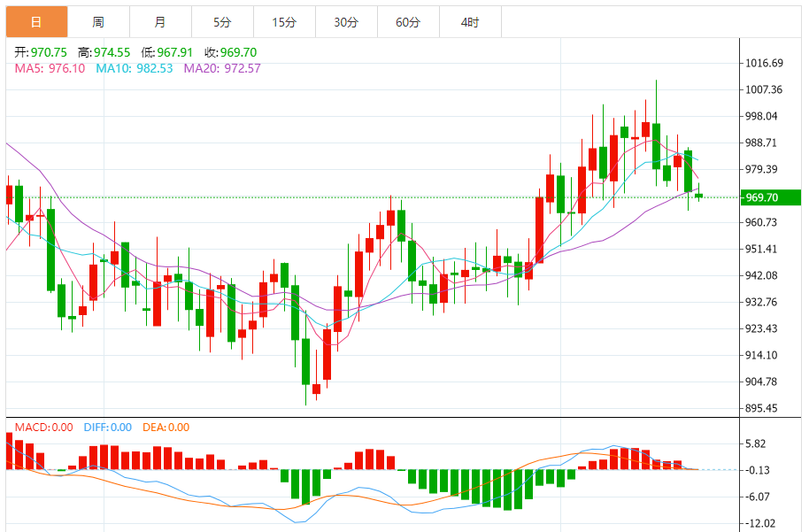Click the 914.10 price axis label
The image size is (809, 532).
[x=761, y=355]
